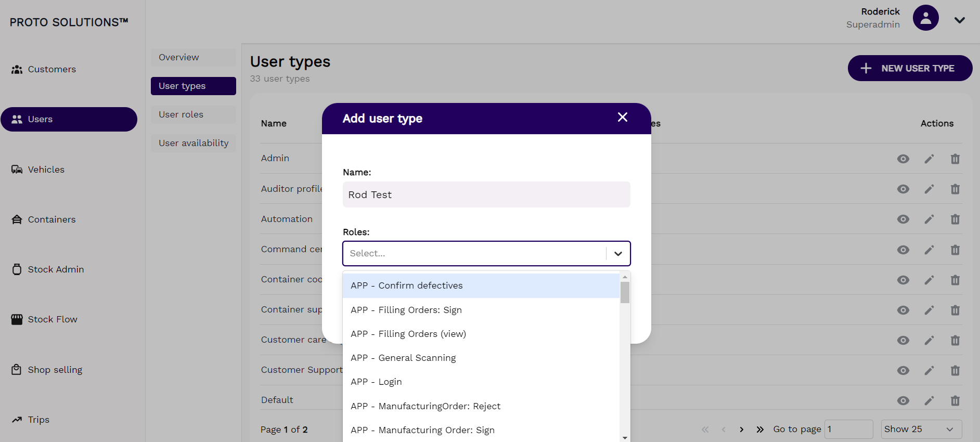Edit the Container supervisor row

pyautogui.click(x=929, y=310)
